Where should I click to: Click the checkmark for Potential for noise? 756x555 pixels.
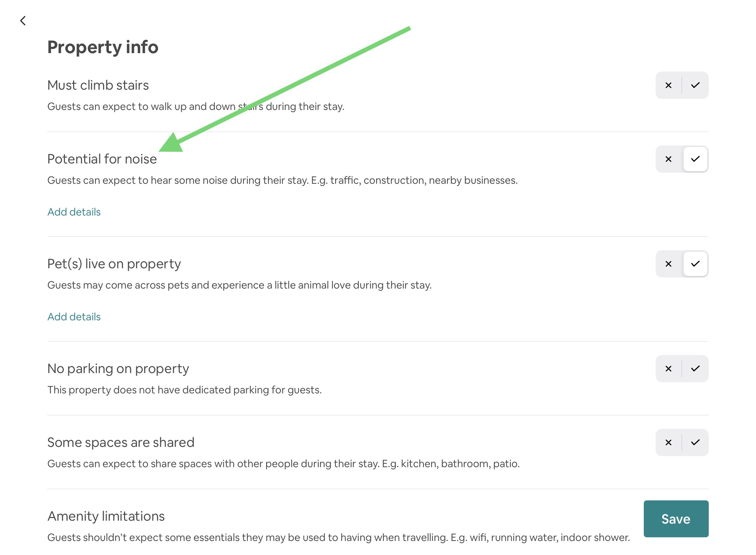695,159
